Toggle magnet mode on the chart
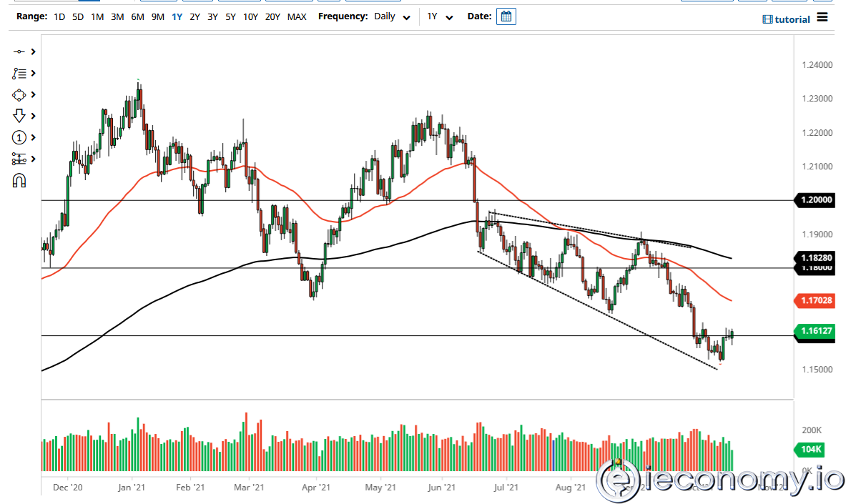 pos(20,179)
